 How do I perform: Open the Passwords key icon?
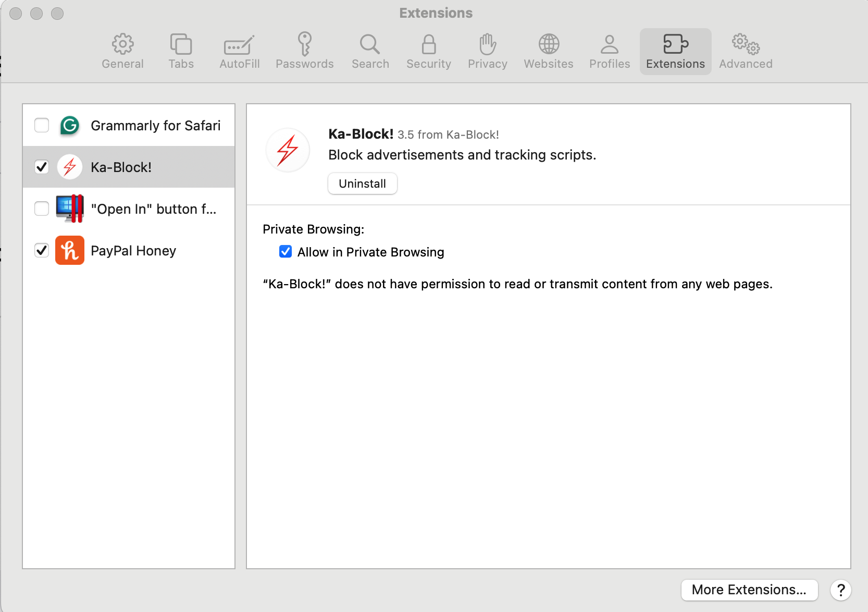point(305,44)
